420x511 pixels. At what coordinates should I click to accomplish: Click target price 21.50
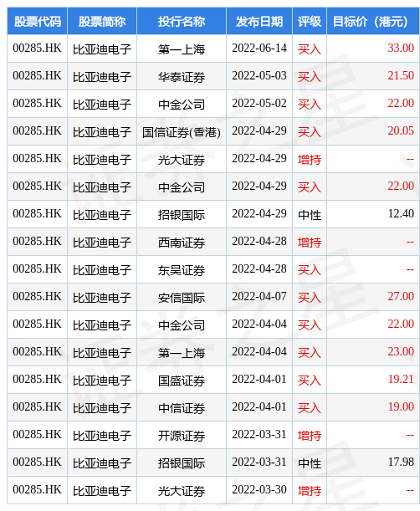coord(401,76)
